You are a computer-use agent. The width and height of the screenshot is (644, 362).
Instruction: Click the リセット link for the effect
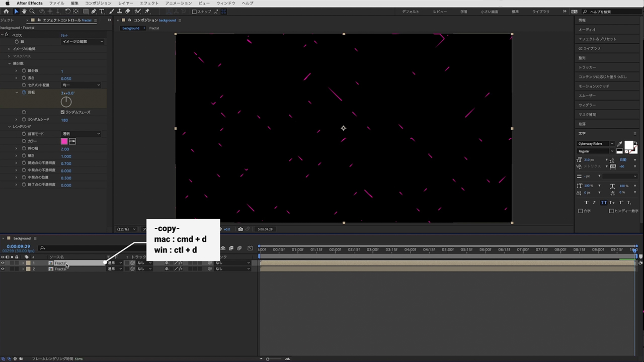(x=64, y=35)
